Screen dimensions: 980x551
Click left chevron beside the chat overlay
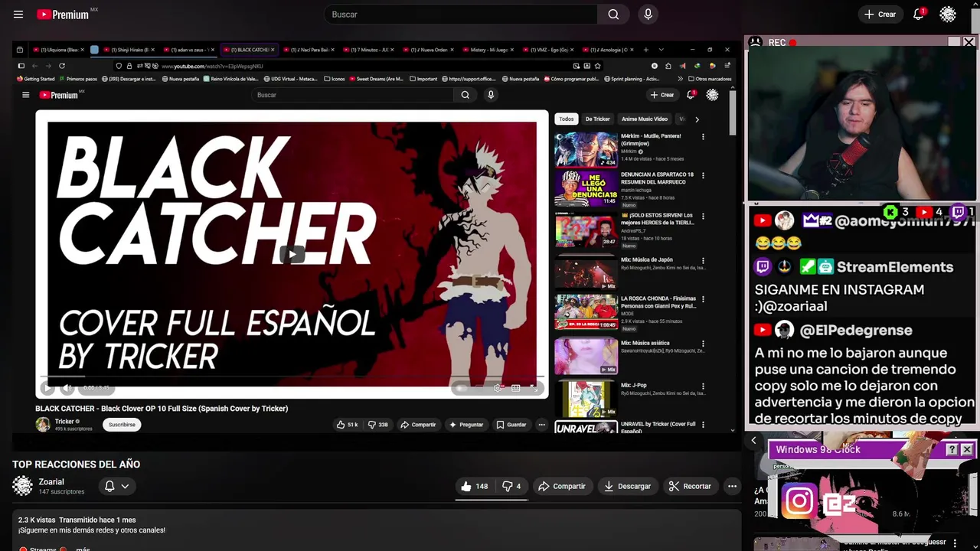click(753, 441)
